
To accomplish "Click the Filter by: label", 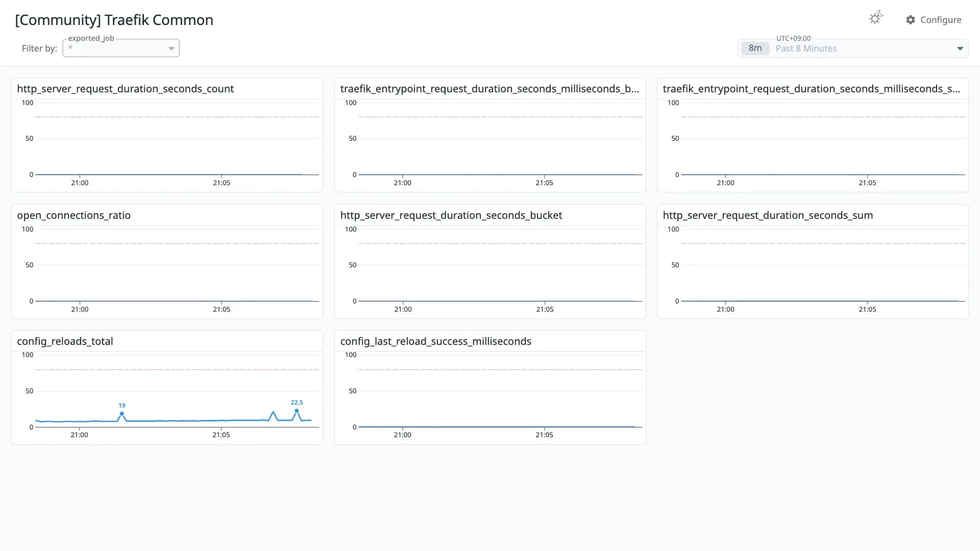I will click(x=39, y=48).
